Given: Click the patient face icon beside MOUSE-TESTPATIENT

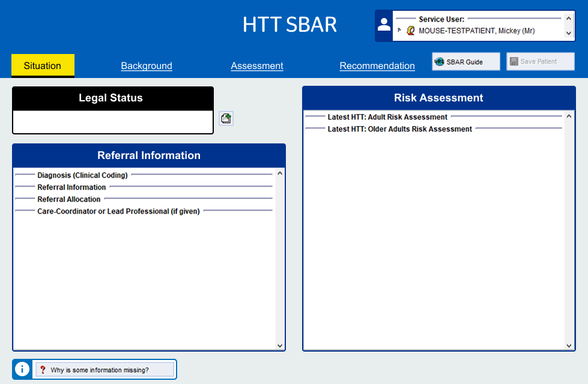Looking at the screenshot, I should point(411,31).
